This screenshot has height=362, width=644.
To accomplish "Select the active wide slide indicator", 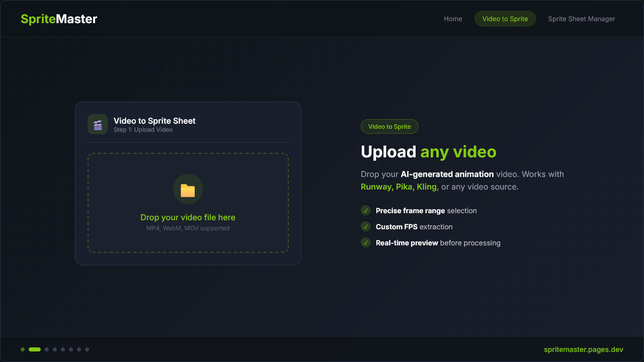I will coord(34,349).
